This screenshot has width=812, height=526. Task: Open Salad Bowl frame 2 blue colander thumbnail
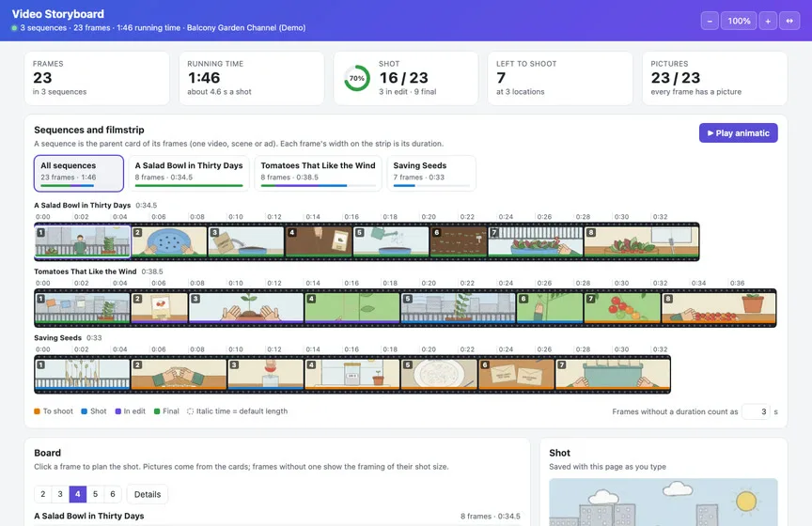pyautogui.click(x=169, y=241)
